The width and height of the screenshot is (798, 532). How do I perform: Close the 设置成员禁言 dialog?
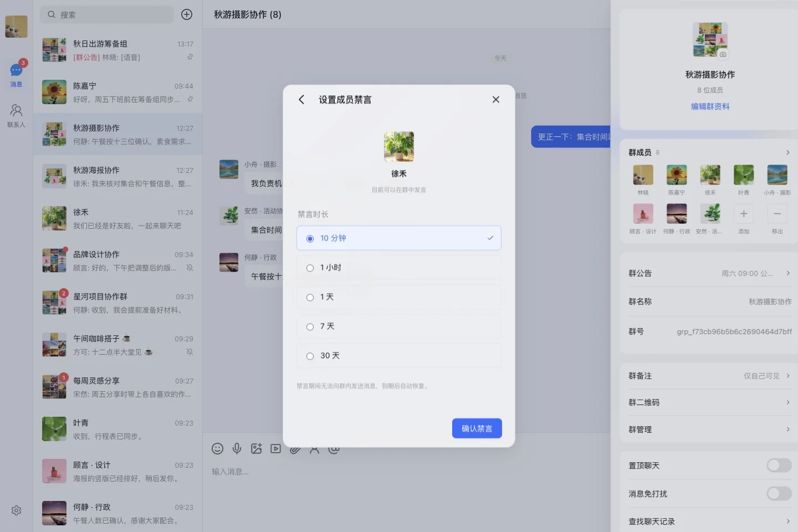[496, 100]
